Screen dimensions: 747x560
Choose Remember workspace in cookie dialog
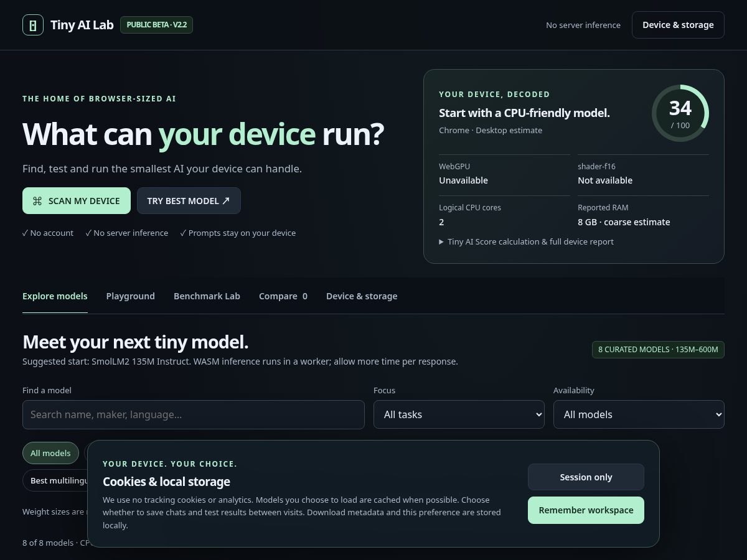(586, 510)
